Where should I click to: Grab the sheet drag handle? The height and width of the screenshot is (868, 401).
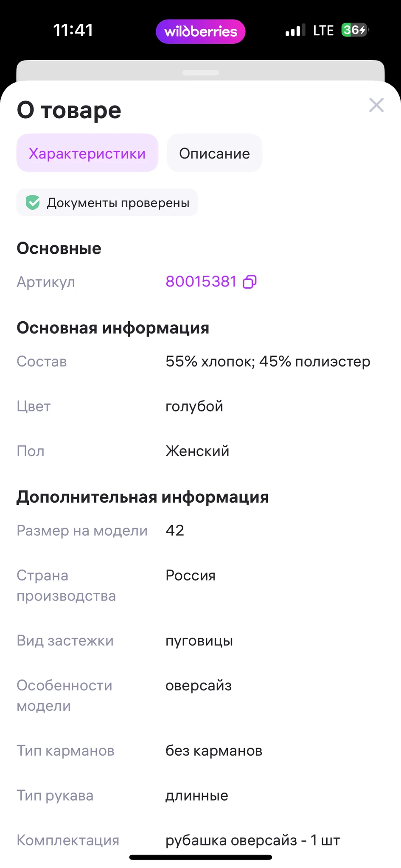(201, 73)
